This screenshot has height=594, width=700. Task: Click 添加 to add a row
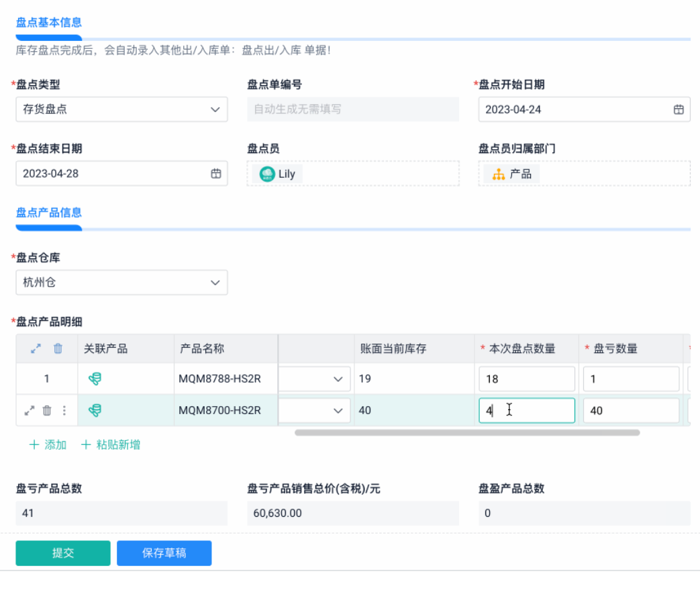pos(48,444)
